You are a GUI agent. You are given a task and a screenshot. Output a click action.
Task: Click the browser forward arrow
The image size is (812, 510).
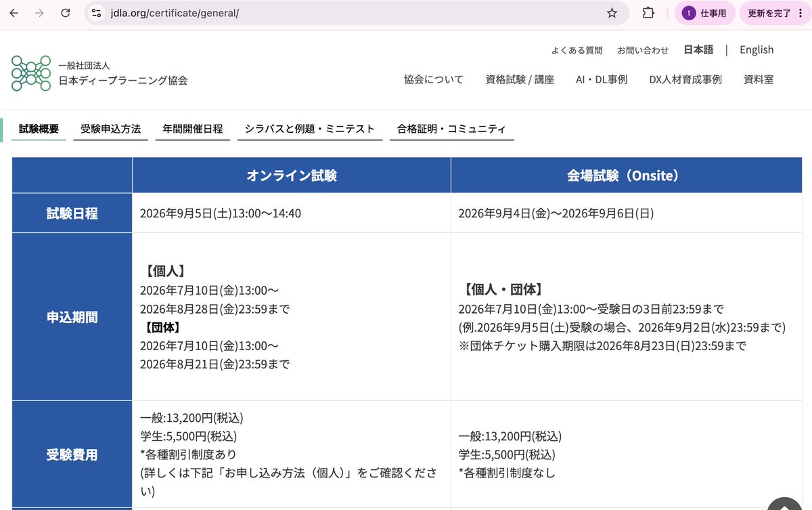[x=39, y=13]
